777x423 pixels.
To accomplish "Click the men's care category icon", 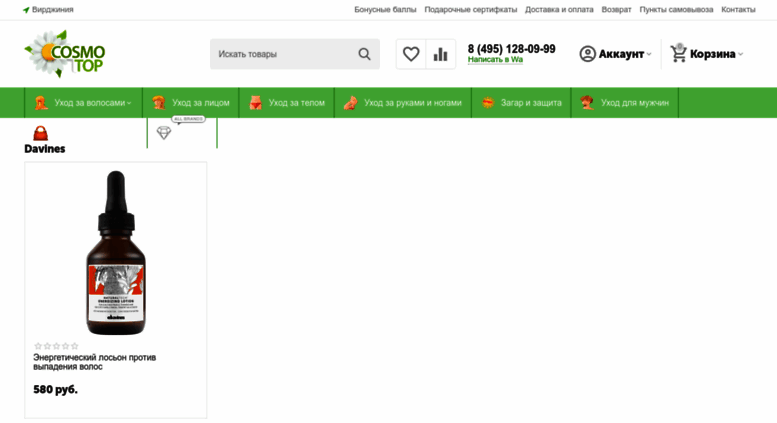I will [x=587, y=103].
